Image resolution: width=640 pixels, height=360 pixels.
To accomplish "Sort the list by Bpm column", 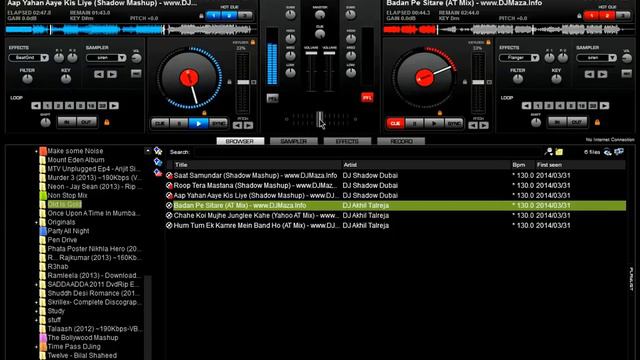I will tap(522, 165).
